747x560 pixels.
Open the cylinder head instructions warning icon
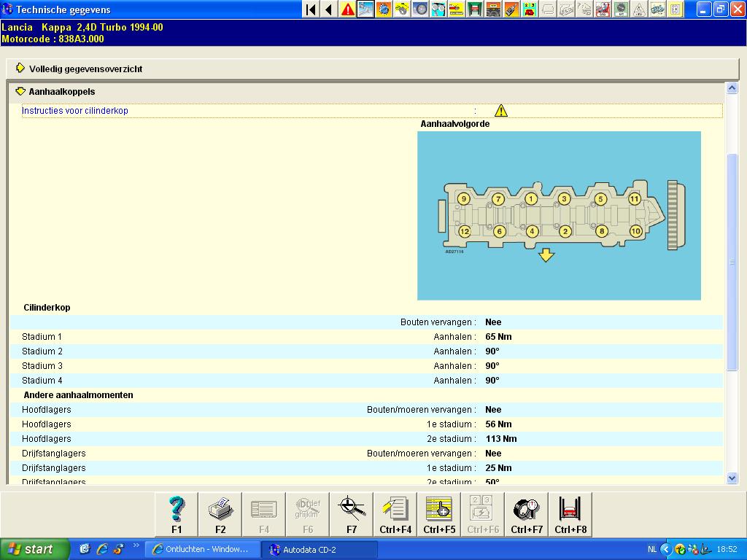[x=500, y=111]
